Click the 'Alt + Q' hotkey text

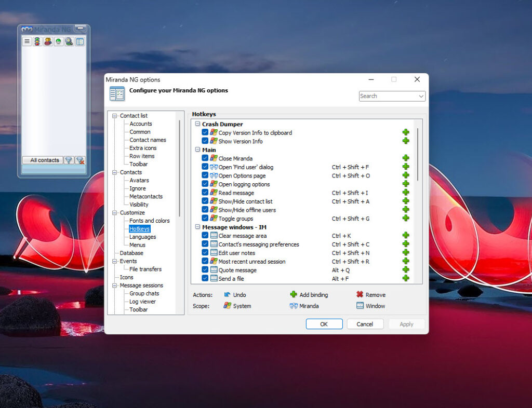[341, 270]
